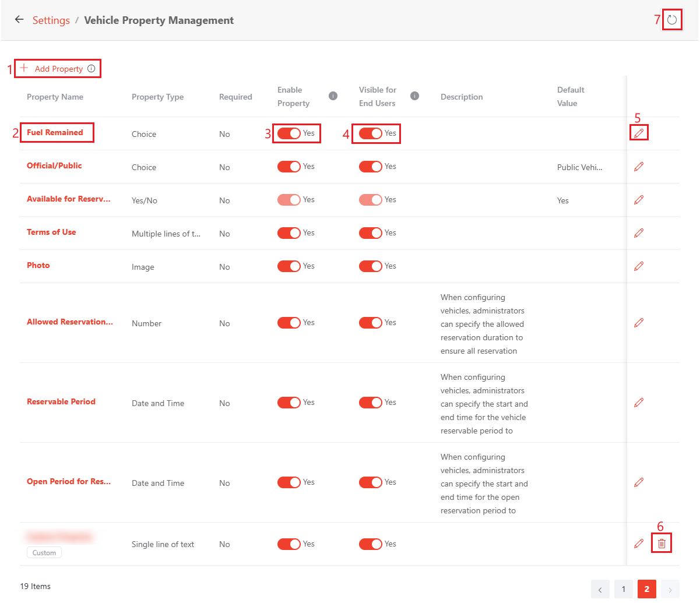Open the Allowed Reservation property name link
The width and height of the screenshot is (700, 603).
70,322
